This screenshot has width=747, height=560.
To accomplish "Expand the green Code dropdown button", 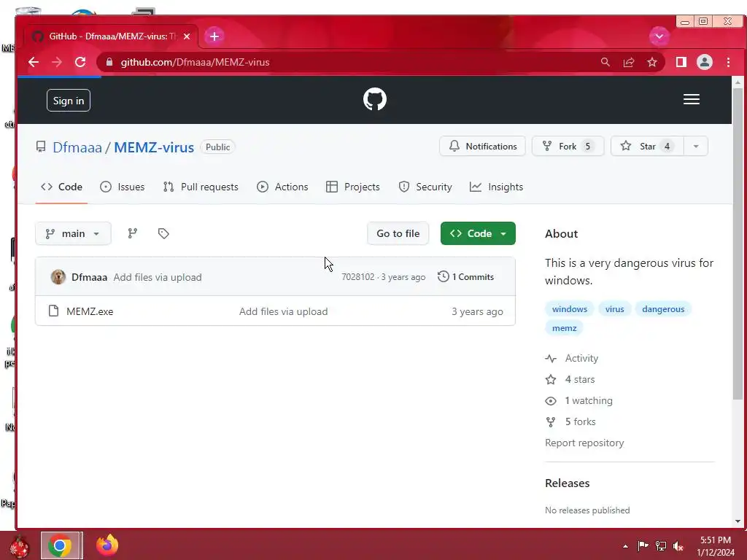I will tap(478, 233).
